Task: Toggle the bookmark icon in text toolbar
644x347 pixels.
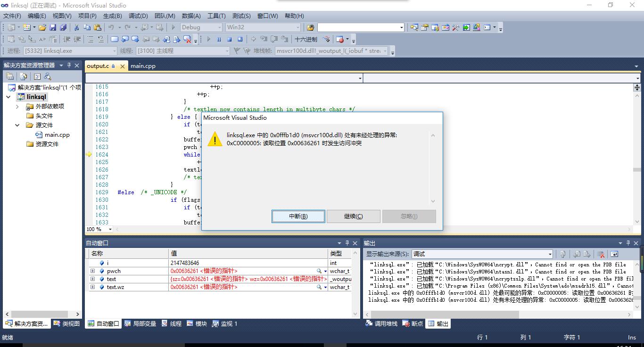Action: coord(115,39)
